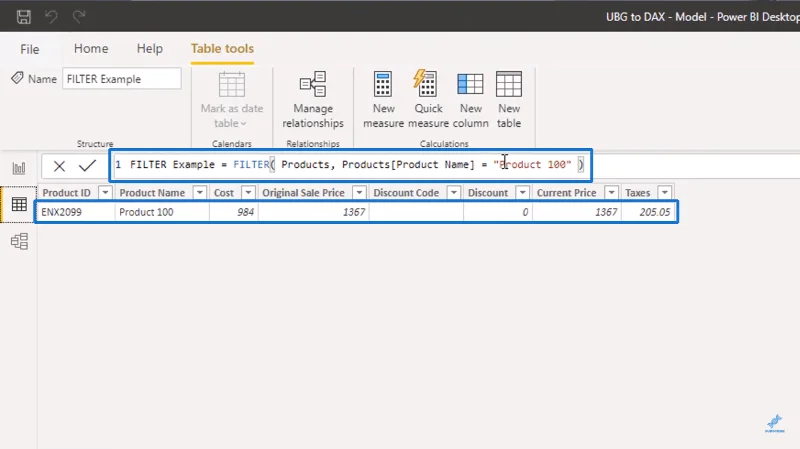Create a New table
800x449 pixels.
point(509,100)
